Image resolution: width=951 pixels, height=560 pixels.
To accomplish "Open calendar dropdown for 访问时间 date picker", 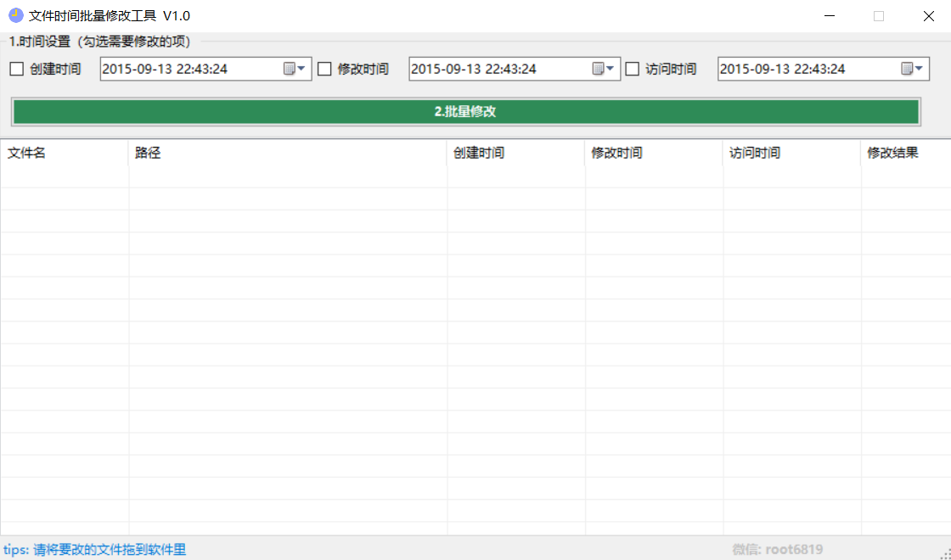I will click(x=912, y=69).
